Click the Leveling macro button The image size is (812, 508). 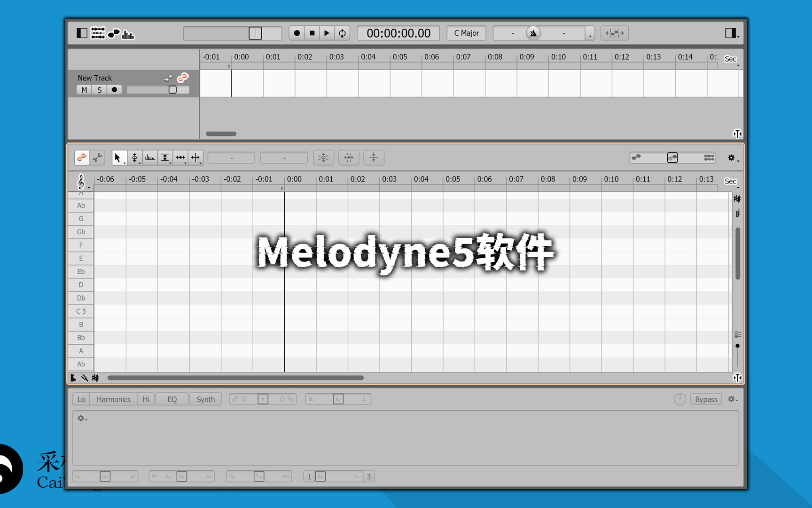click(374, 158)
